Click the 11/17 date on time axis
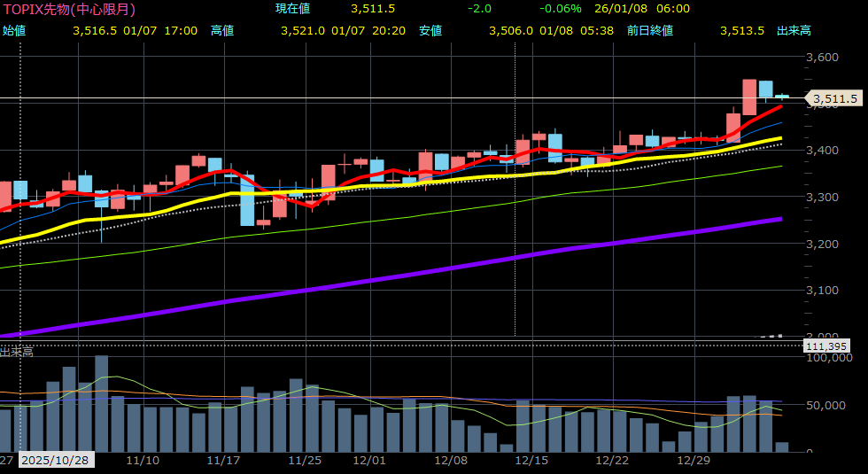 (223, 461)
